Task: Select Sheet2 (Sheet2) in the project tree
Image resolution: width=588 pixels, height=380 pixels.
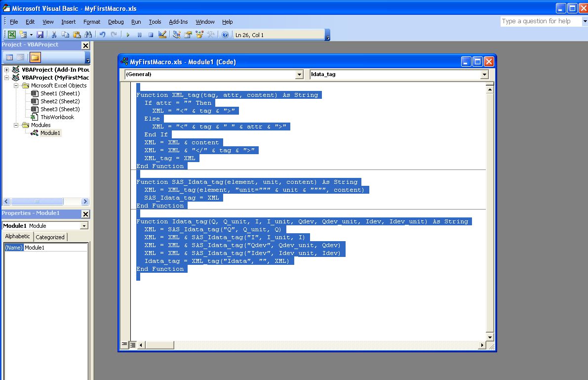Action: click(59, 101)
